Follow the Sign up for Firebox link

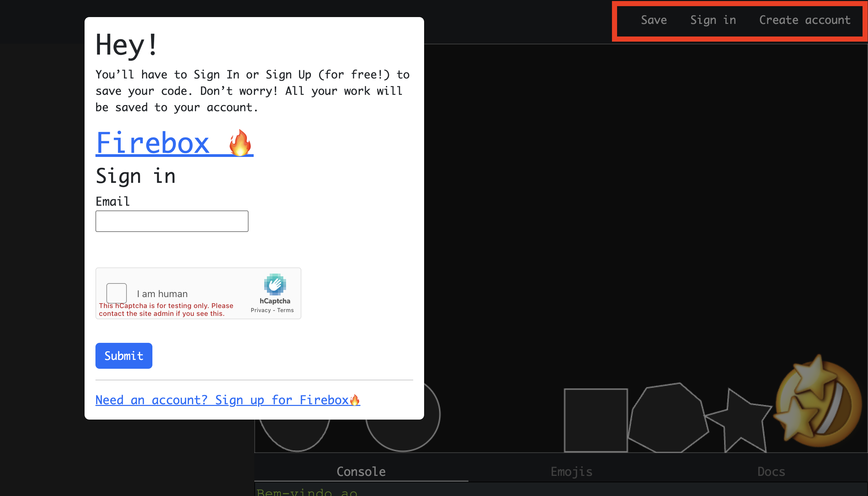click(228, 400)
